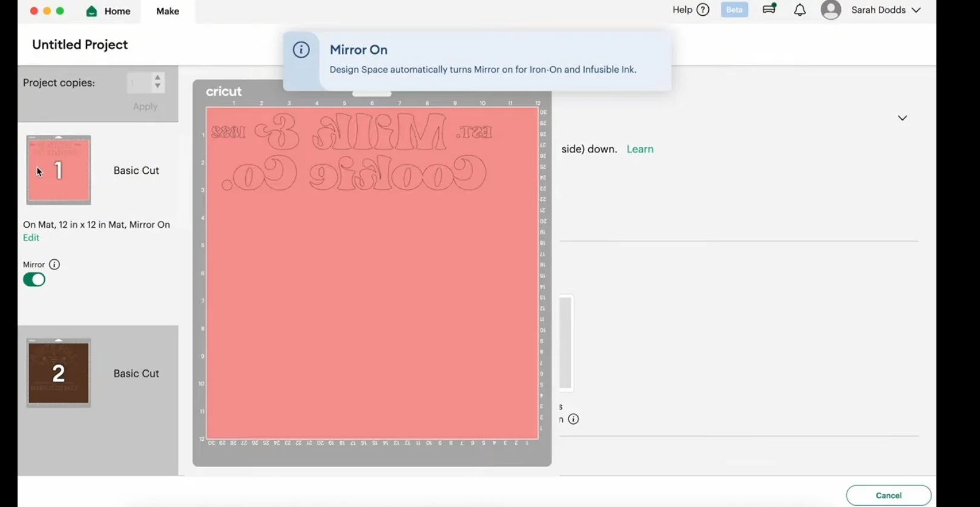Image resolution: width=980 pixels, height=507 pixels.
Task: Click 'On Mat, 12 in x 12 in Mat, Mirror On' text
Action: pyautogui.click(x=96, y=225)
